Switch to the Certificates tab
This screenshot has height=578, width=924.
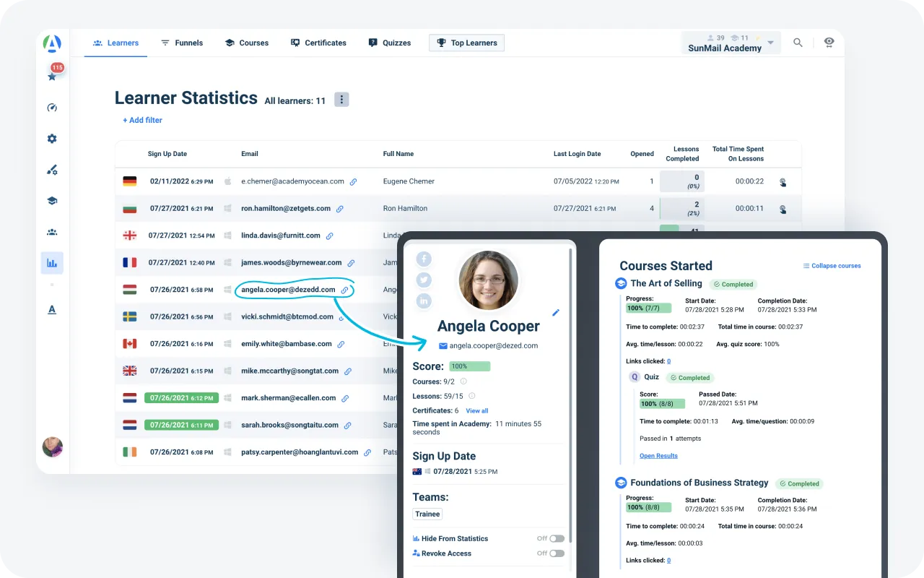point(318,43)
